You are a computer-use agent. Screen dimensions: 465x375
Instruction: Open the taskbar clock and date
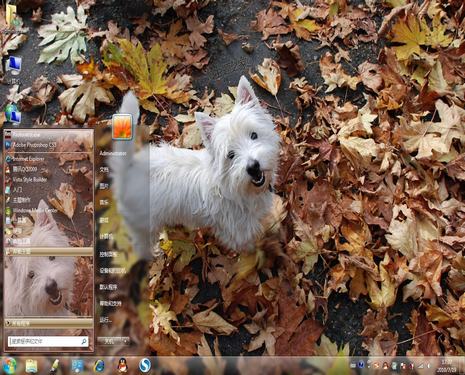(x=447, y=366)
